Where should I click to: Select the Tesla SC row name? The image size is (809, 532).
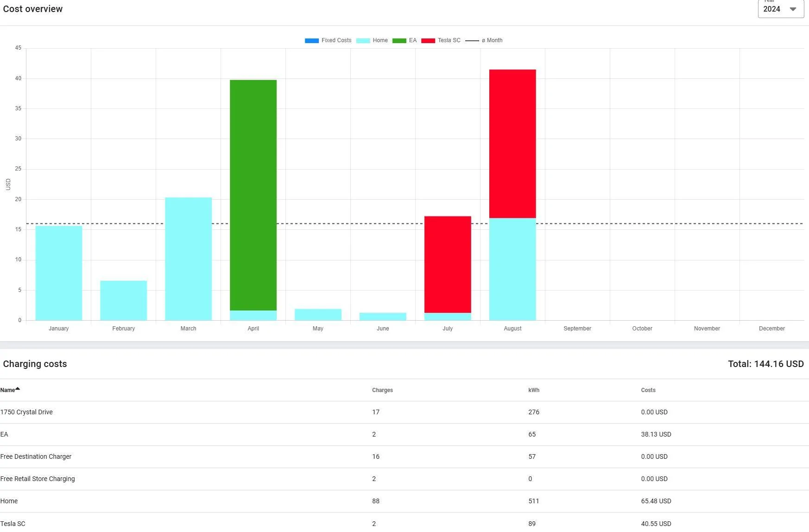point(13,524)
